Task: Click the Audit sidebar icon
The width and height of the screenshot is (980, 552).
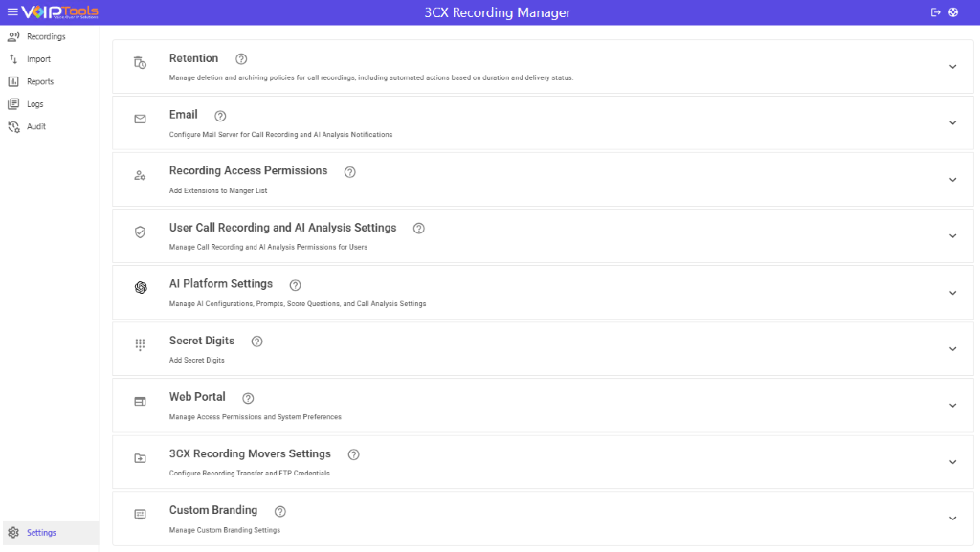Action: 13,127
